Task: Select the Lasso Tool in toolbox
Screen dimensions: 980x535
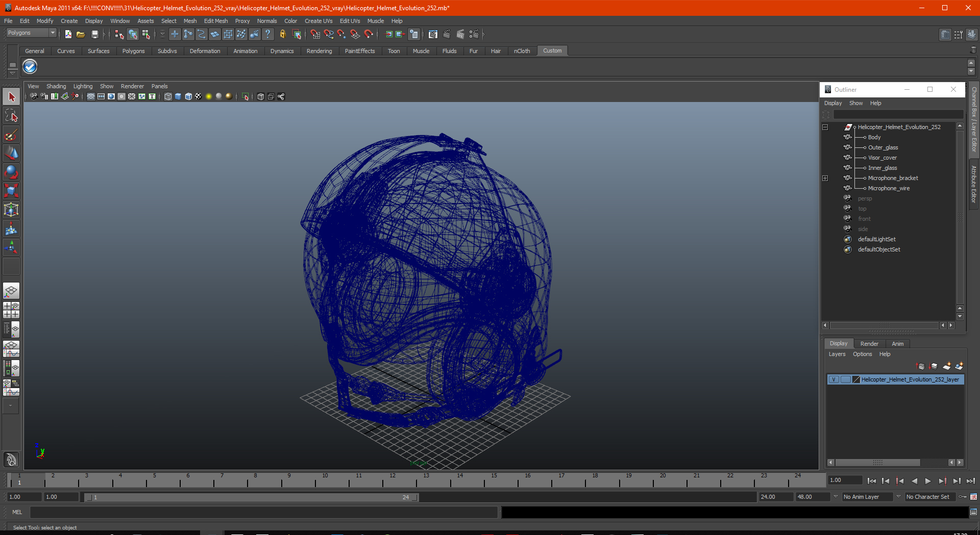Action: [x=11, y=116]
